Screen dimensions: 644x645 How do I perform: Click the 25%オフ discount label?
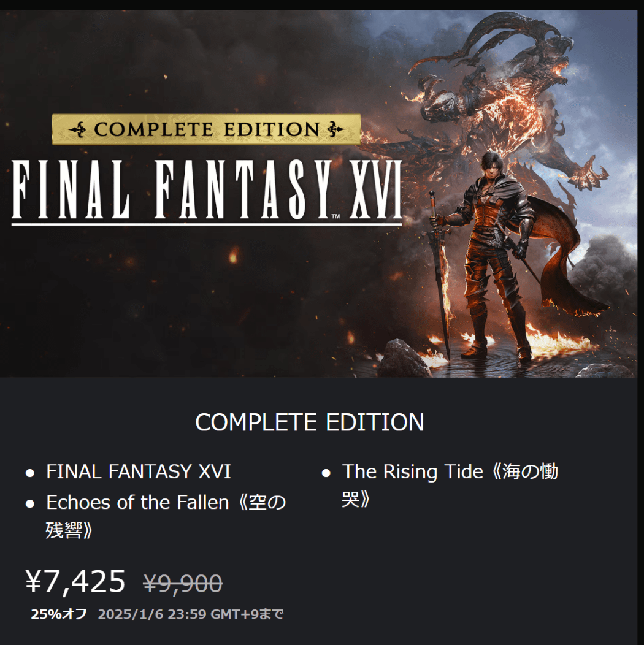[59, 614]
